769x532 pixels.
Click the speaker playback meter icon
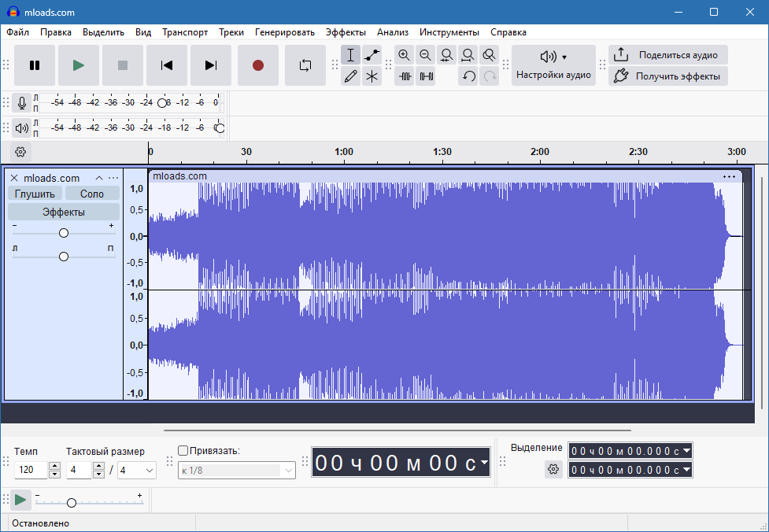(x=21, y=128)
